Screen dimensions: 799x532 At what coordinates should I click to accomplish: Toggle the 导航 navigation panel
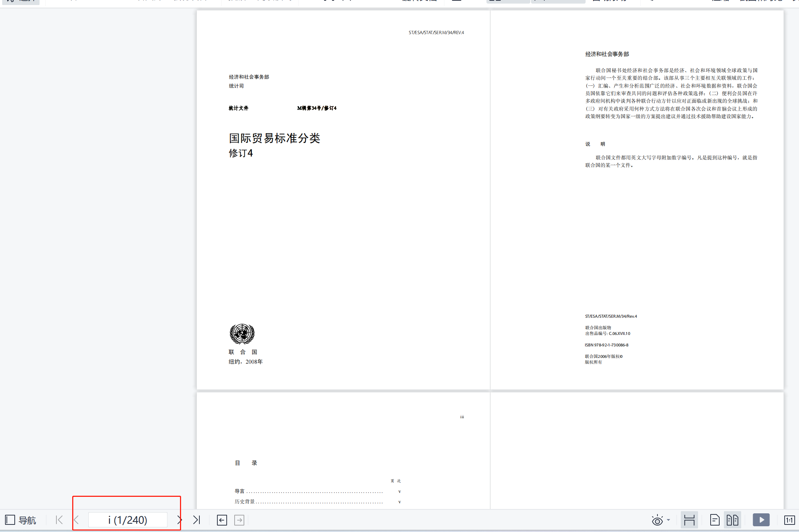[20, 520]
